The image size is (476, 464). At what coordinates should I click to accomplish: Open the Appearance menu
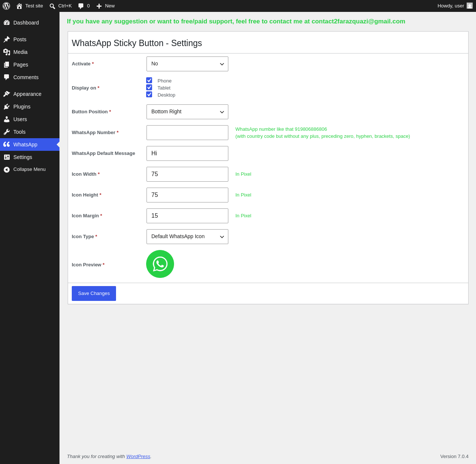point(30,94)
